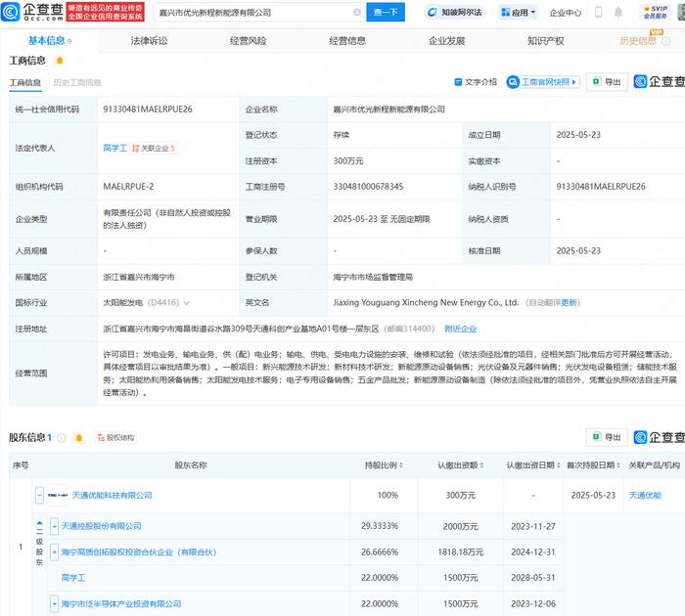Screen dimensions: 685x616
Task: Click the 工商注册号 330481000678345 value
Action: (368, 187)
